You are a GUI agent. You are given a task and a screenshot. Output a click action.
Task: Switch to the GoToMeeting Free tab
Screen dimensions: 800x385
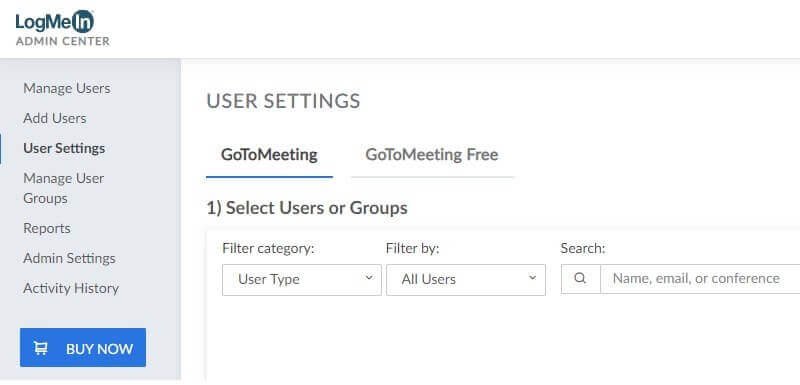[x=432, y=155]
